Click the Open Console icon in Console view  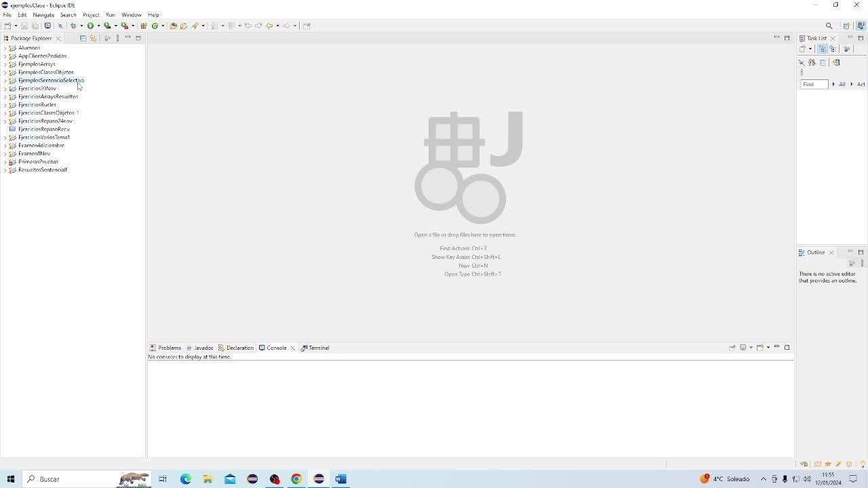point(760,348)
